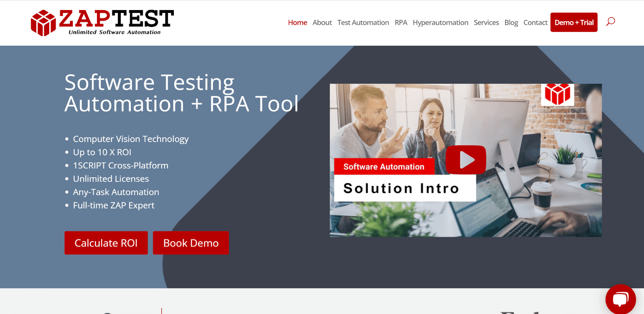
Task: Open the live chat bubble widget
Action: click(620, 299)
